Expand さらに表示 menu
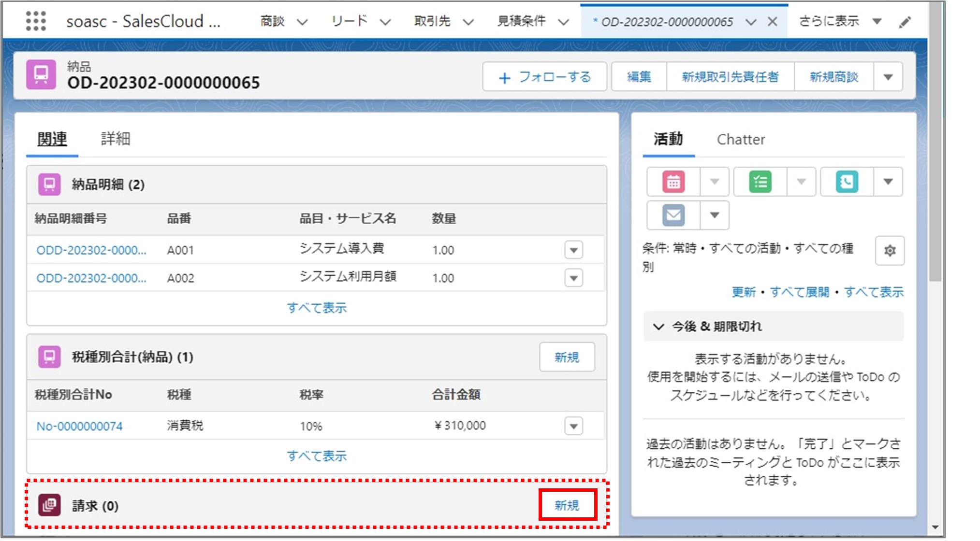Screen dimensions: 980x541 tap(840, 21)
